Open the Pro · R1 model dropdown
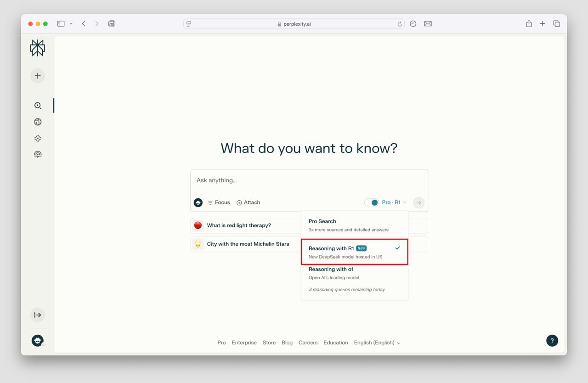This screenshot has width=588, height=383. click(x=394, y=203)
